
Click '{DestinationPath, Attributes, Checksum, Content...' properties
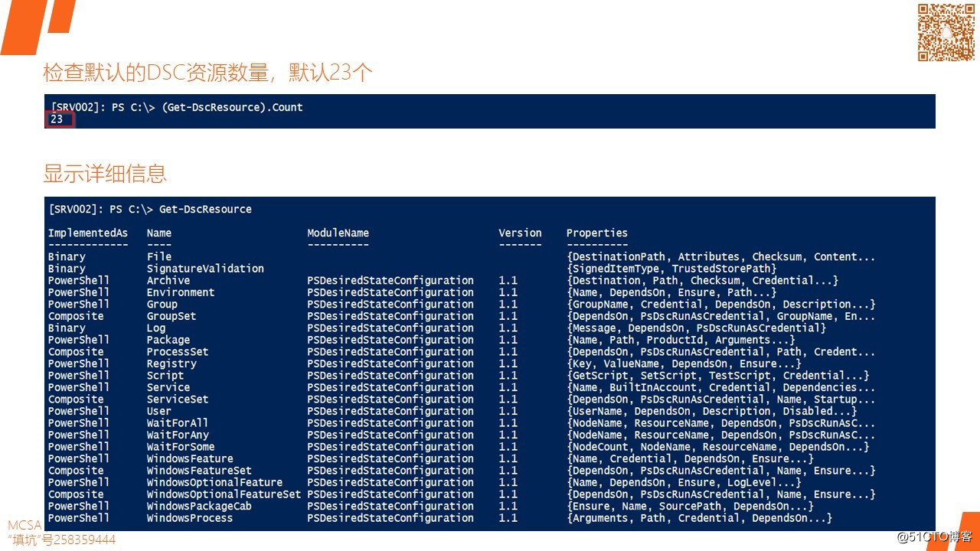click(x=721, y=256)
